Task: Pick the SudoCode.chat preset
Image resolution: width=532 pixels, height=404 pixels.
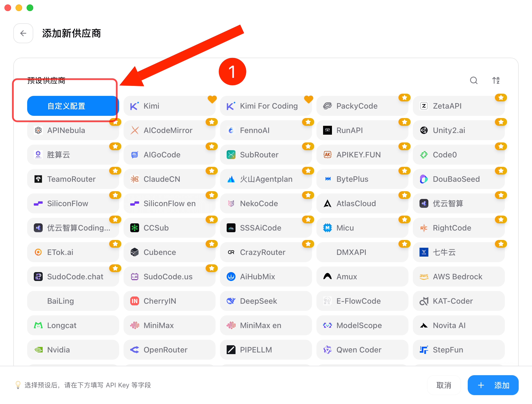Action: pos(73,277)
